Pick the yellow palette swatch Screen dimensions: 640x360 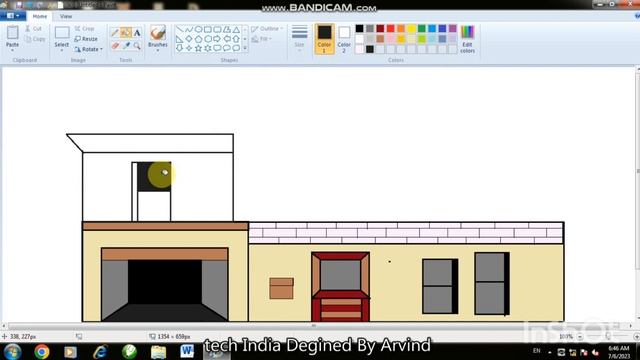click(x=411, y=28)
